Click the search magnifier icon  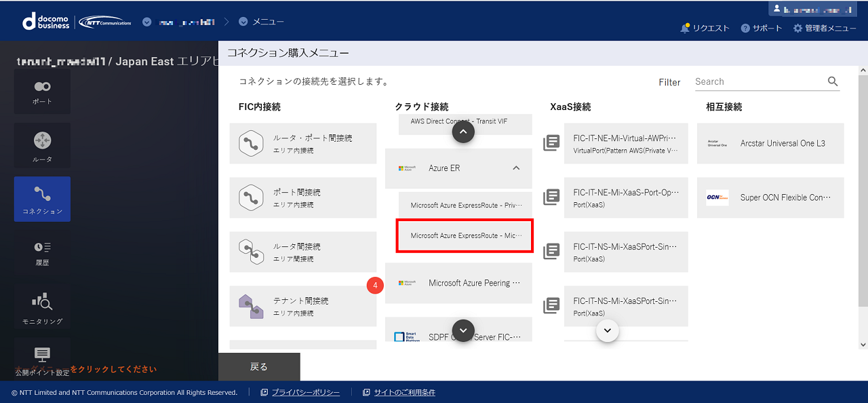[x=833, y=81]
